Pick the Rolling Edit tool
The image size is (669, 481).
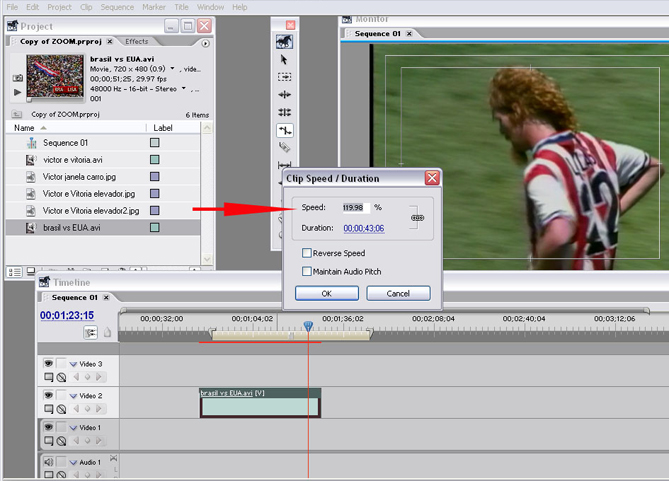[x=285, y=113]
